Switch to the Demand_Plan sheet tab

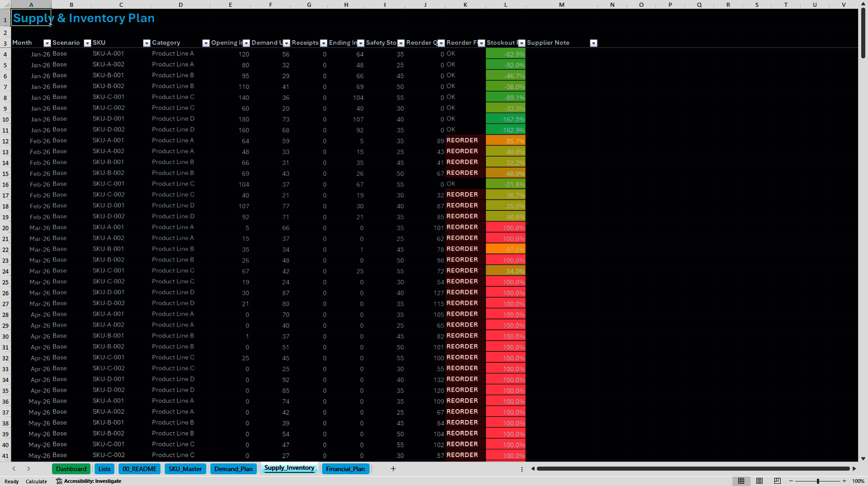tap(233, 469)
